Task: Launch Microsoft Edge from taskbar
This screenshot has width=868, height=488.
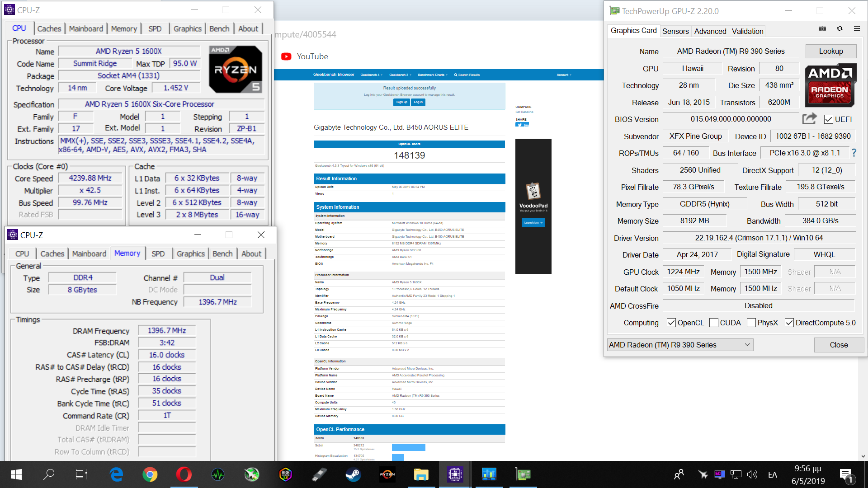Action: [116, 474]
